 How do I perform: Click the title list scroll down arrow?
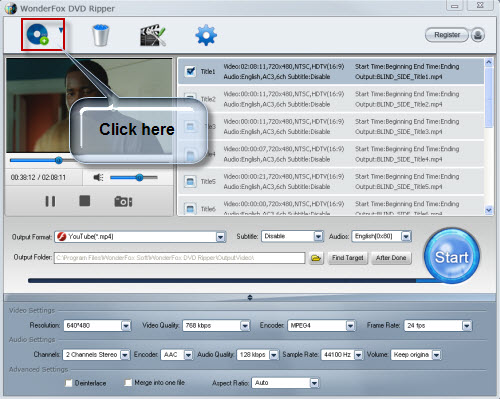[489, 210]
